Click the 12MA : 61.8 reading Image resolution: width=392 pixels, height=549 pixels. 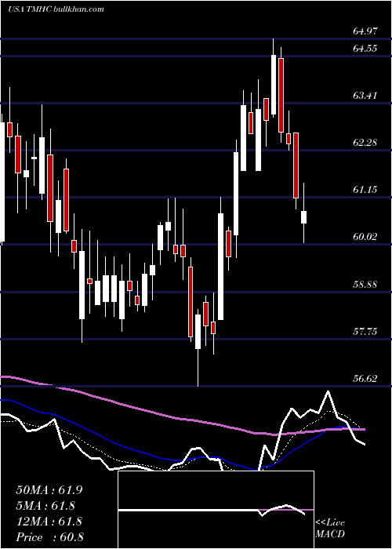[49, 522]
